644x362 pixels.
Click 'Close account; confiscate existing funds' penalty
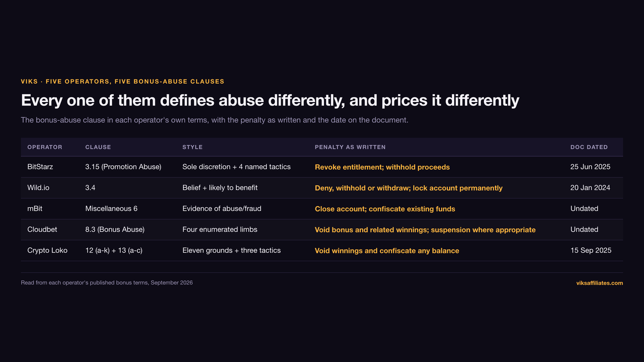coord(385,209)
